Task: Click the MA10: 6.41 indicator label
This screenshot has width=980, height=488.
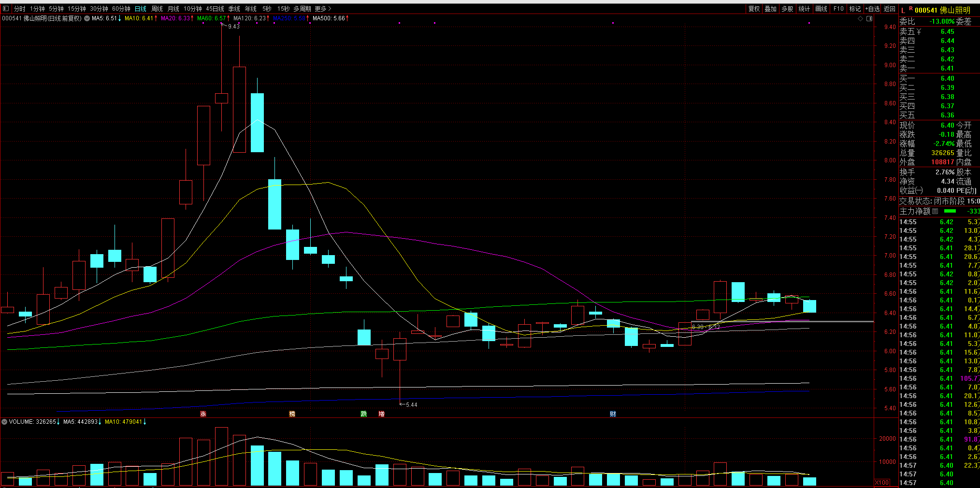Action: [141, 18]
